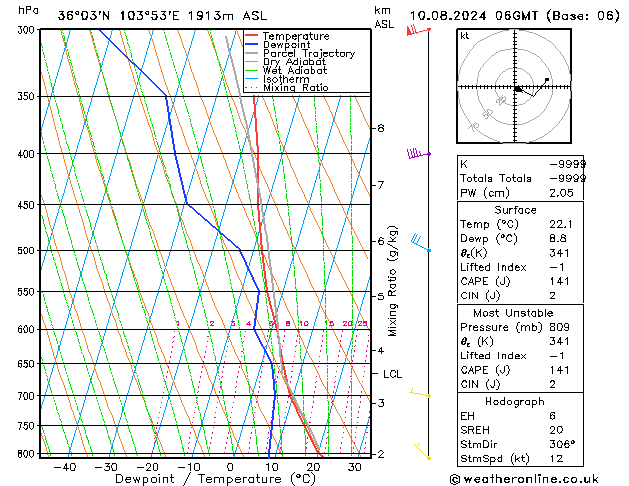Click the station coordinates title text
629x486 pixels.
tap(162, 16)
